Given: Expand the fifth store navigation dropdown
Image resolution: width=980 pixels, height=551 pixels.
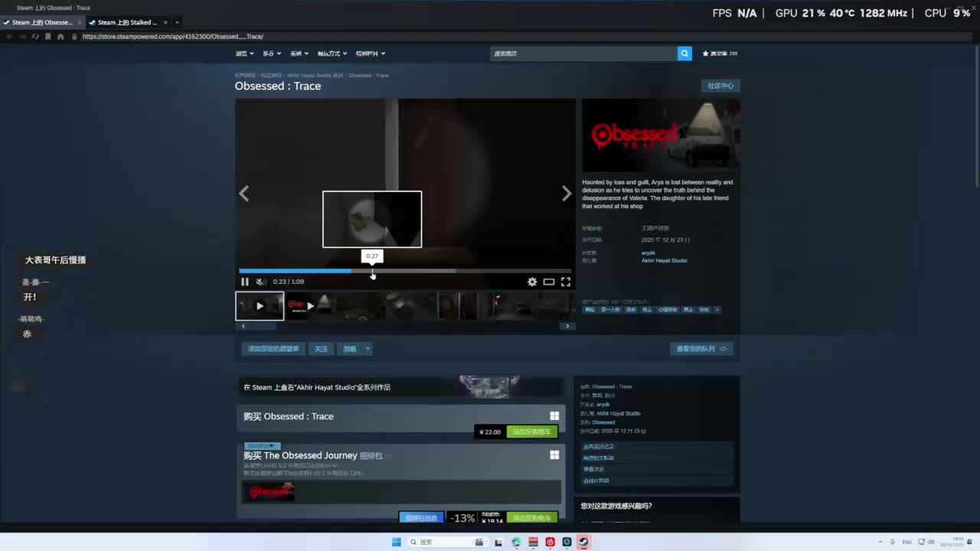Looking at the screenshot, I should (x=371, y=54).
